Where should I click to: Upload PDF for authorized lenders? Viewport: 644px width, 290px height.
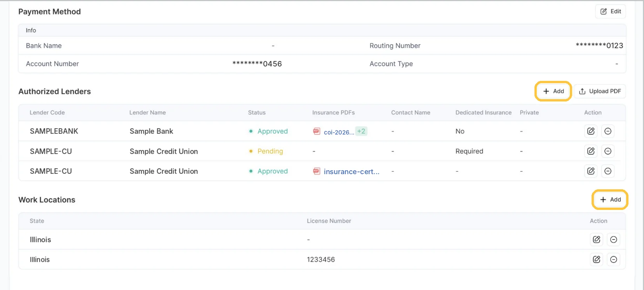point(600,91)
